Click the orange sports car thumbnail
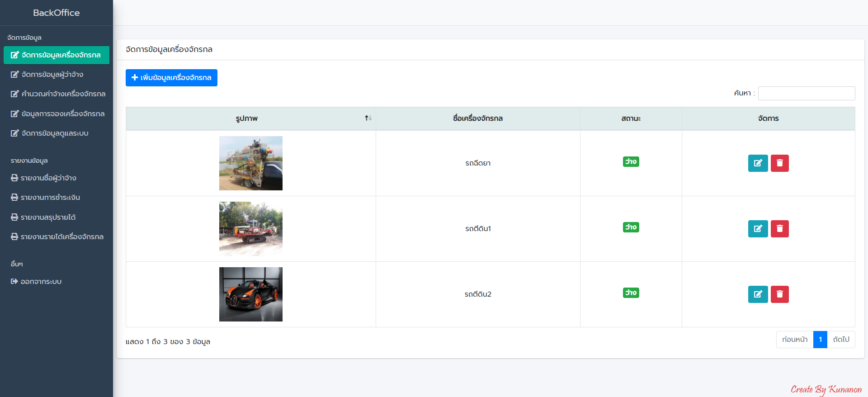 (251, 294)
